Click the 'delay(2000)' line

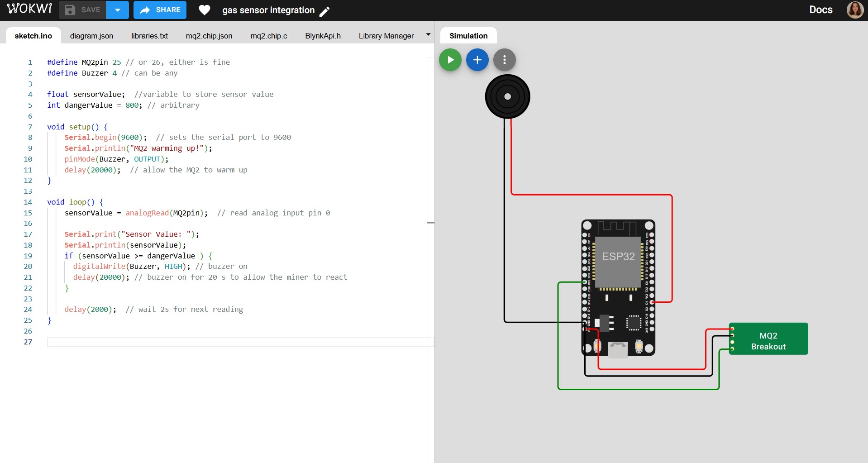pyautogui.click(x=153, y=309)
